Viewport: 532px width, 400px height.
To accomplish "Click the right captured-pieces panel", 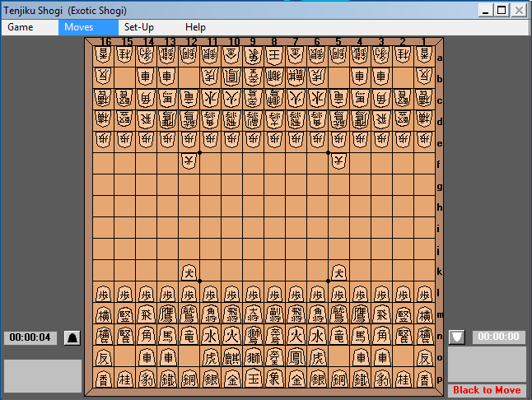I will click(x=487, y=365).
